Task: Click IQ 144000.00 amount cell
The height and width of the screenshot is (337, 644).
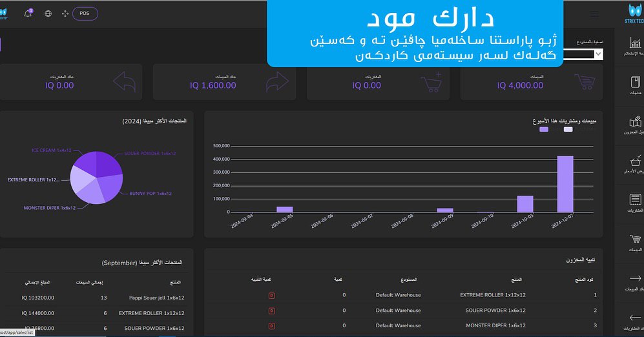Action: click(x=37, y=313)
